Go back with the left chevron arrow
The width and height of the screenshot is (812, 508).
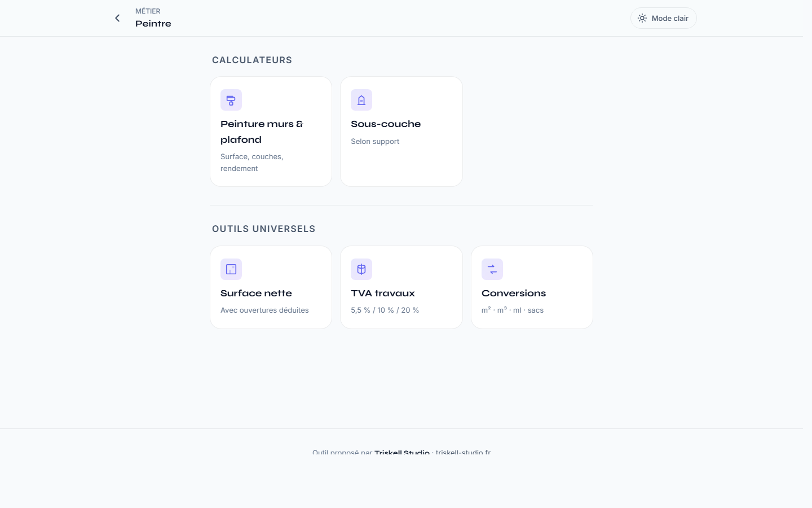117,18
